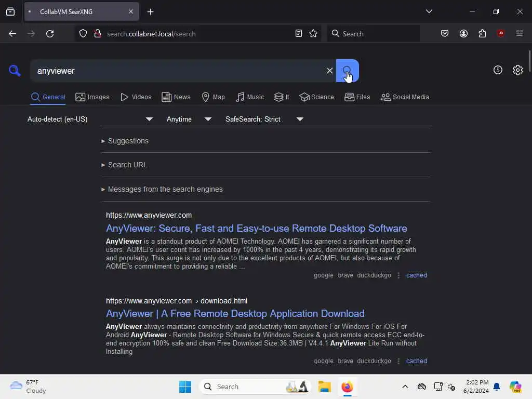The width and height of the screenshot is (532, 399).
Task: Open SafeSearch Strict dropdown
Action: tap(264, 119)
